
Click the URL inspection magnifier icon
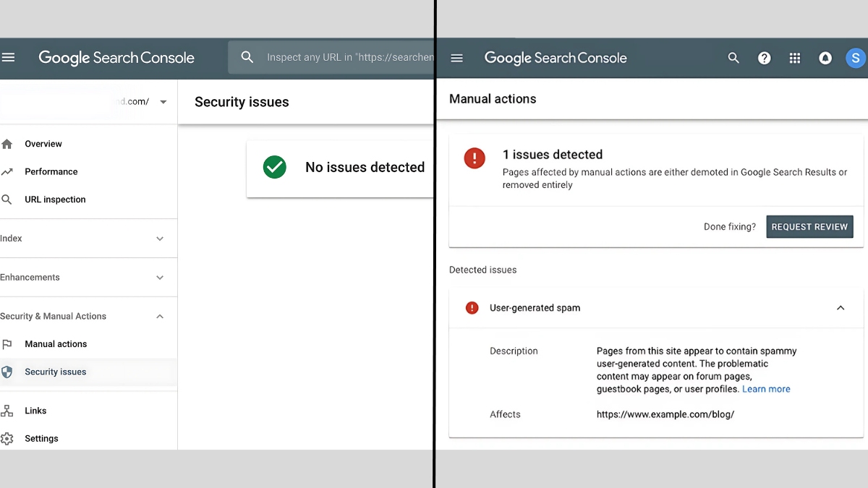tap(7, 200)
